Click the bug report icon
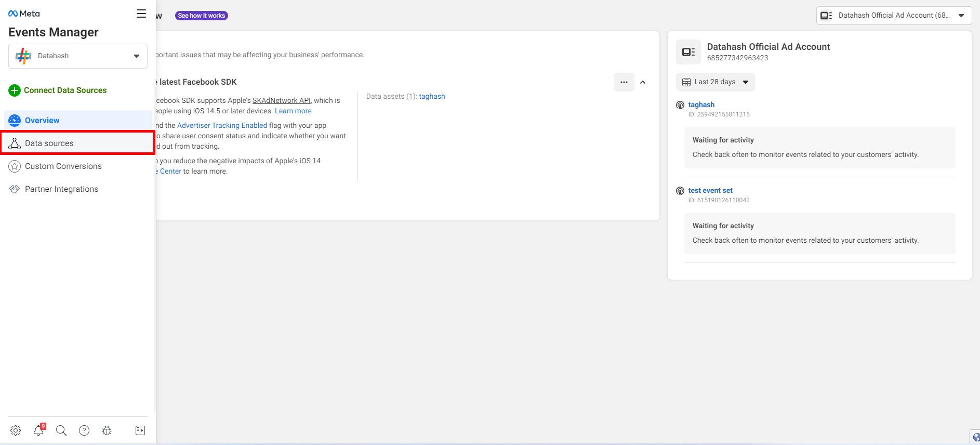This screenshot has width=980, height=445. [107, 430]
